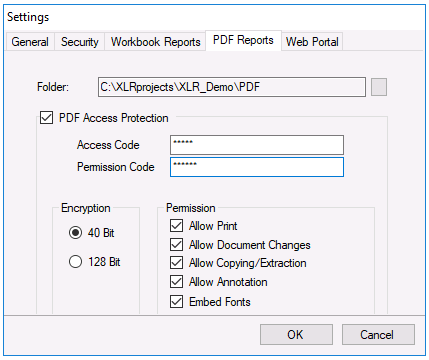Open the Workbook Reports tab
The height and width of the screenshot is (360, 429).
[155, 42]
